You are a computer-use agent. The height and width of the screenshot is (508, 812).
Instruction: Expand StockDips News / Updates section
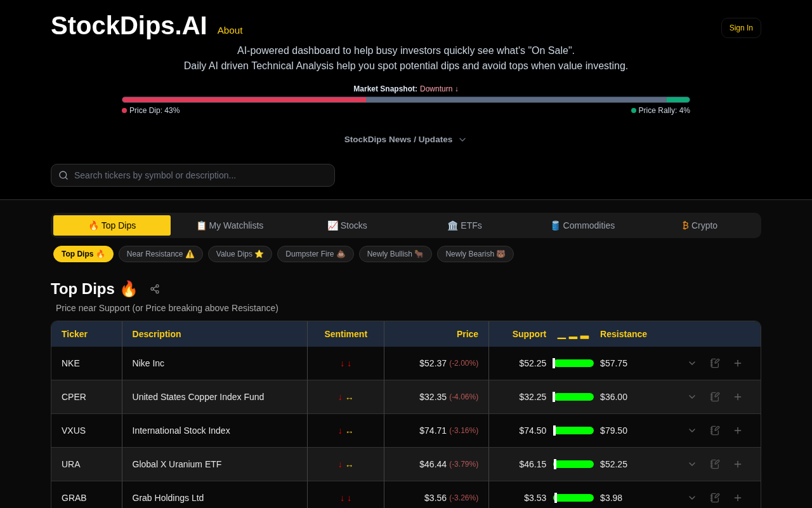[405, 140]
